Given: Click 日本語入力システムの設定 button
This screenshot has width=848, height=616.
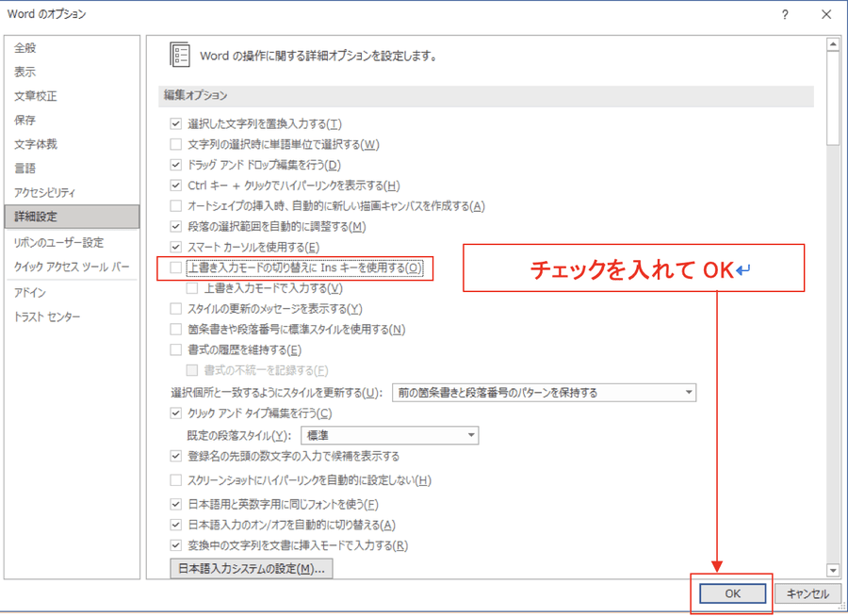Looking at the screenshot, I should pos(252,569).
